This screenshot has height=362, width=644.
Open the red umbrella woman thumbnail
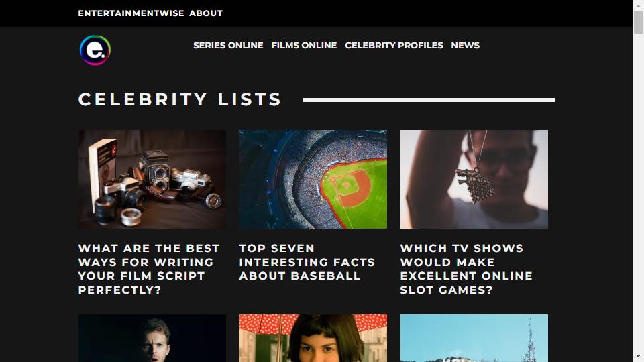point(313,338)
